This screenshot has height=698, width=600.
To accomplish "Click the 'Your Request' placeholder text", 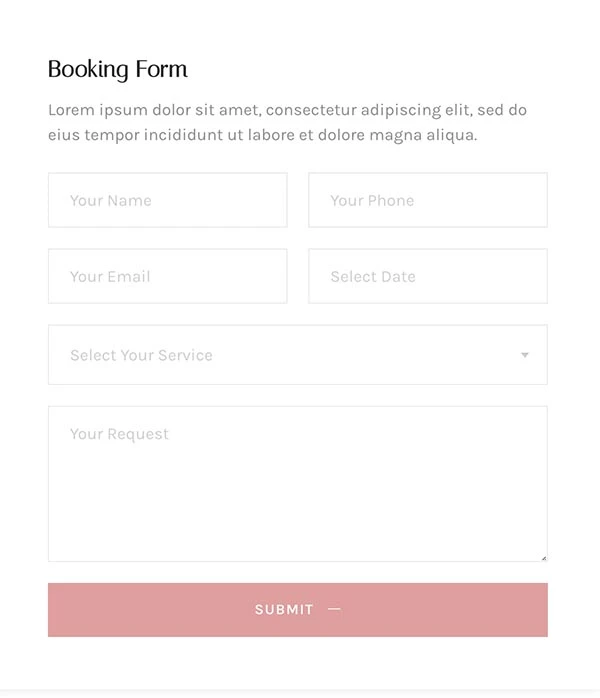I will coord(119,434).
